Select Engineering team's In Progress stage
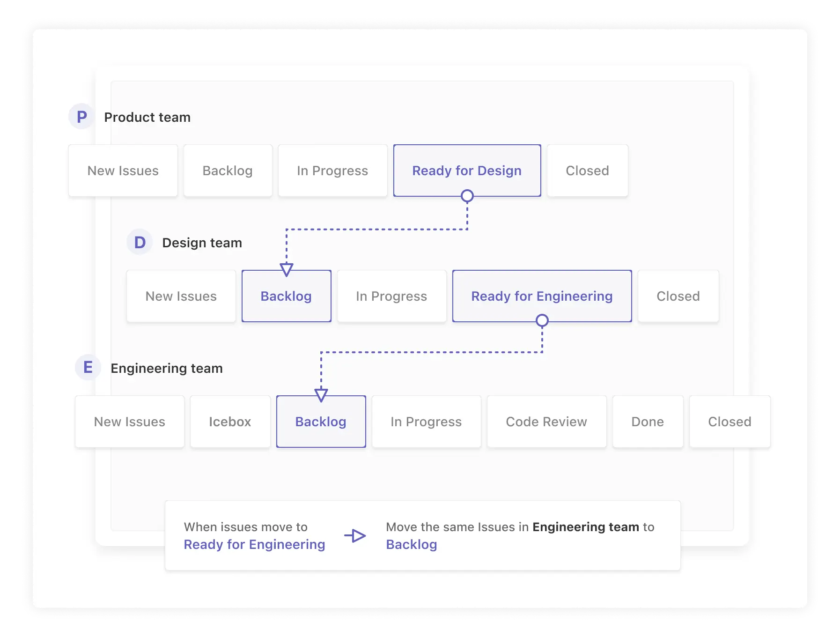840x637 pixels. (x=427, y=422)
